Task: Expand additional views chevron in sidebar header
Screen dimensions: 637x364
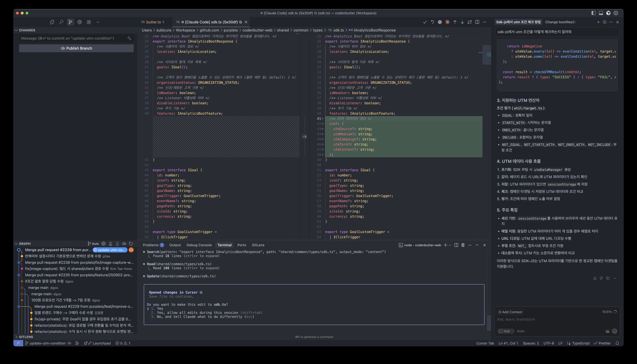Action: (98, 22)
